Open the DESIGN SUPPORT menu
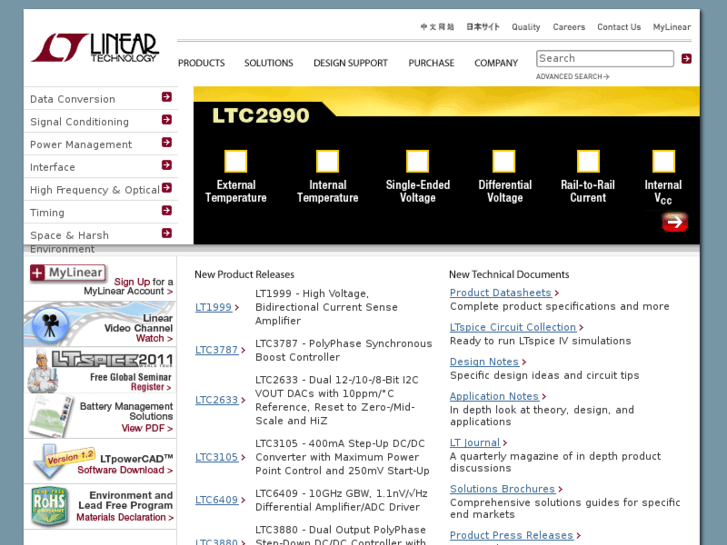This screenshot has height=545, width=727. [x=351, y=63]
